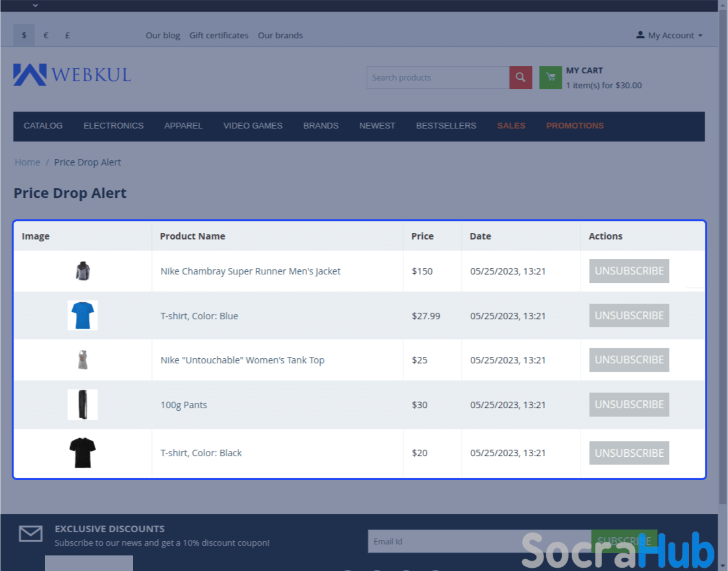The width and height of the screenshot is (728, 571).
Task: Click the Search products input field
Action: coord(438,78)
